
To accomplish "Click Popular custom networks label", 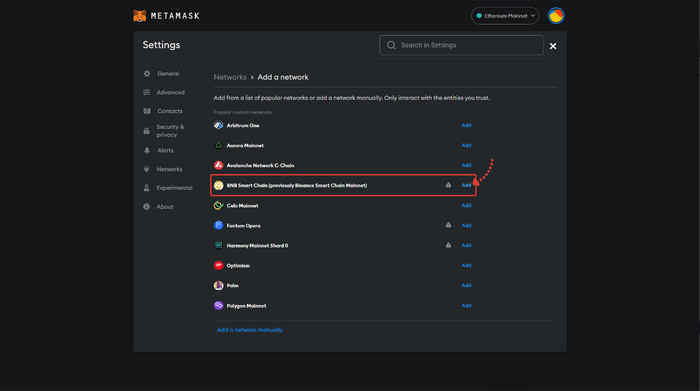I will click(x=242, y=112).
